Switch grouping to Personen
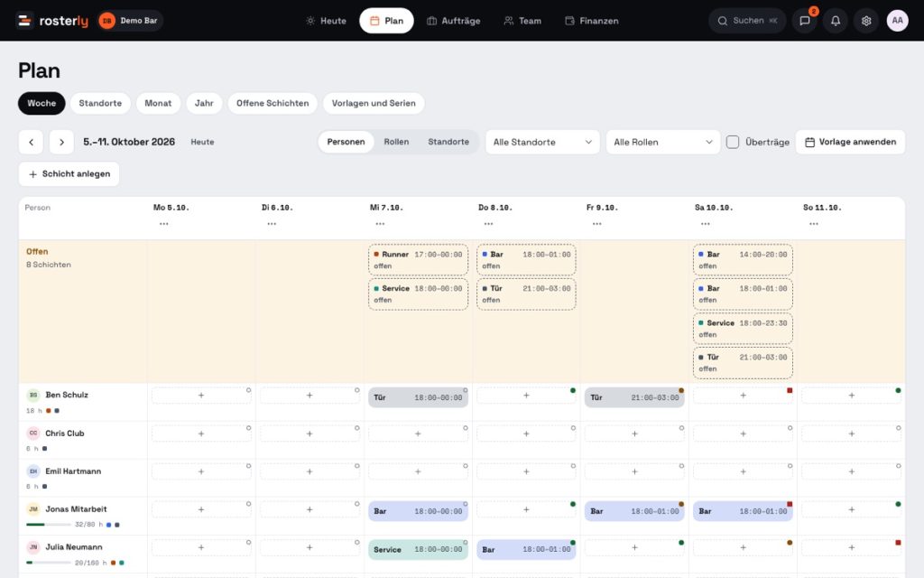This screenshot has width=924, height=578. (x=346, y=142)
